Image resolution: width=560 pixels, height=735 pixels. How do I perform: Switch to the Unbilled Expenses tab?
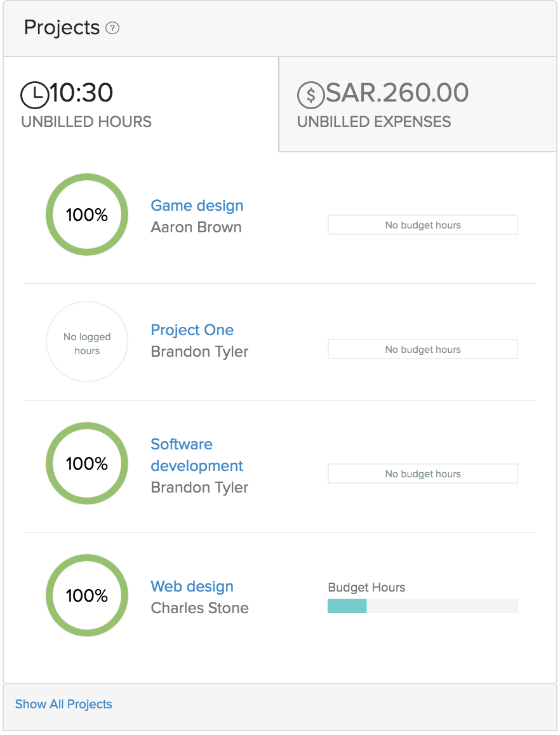(x=417, y=105)
